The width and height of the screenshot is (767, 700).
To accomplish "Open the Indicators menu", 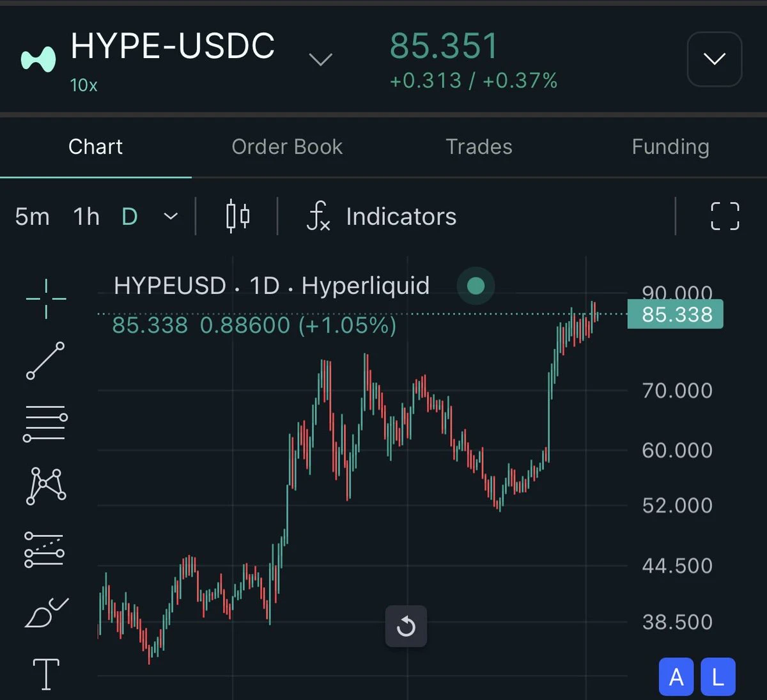I will tap(382, 216).
